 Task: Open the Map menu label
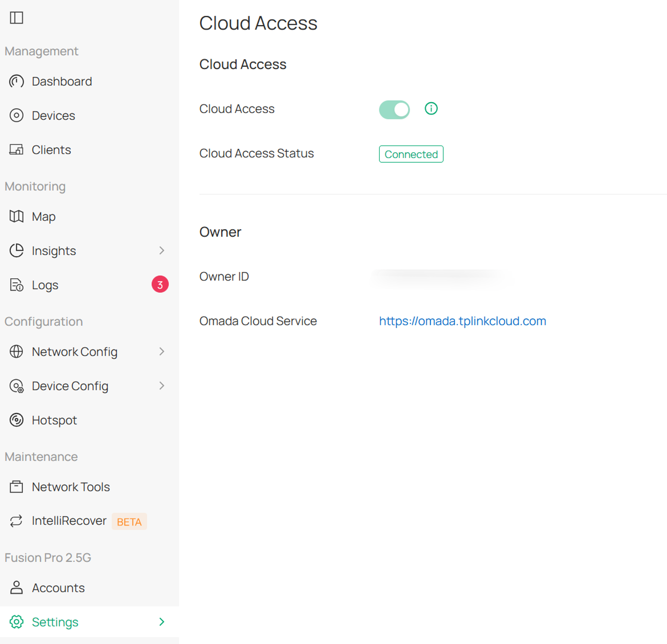coord(44,216)
